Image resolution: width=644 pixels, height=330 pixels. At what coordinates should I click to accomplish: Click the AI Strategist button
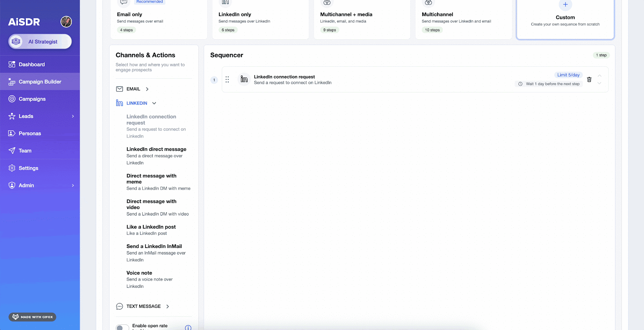(40, 41)
